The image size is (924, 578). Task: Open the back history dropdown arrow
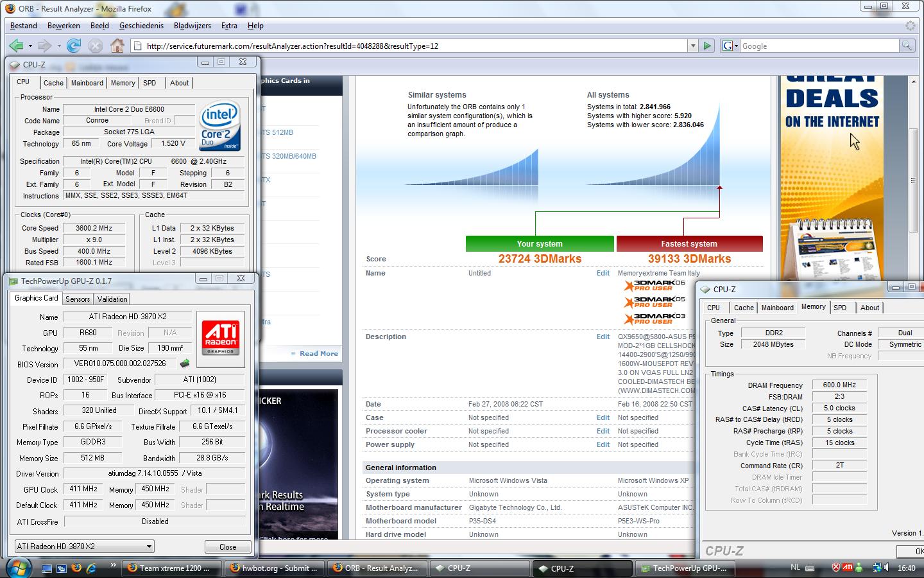coord(30,46)
